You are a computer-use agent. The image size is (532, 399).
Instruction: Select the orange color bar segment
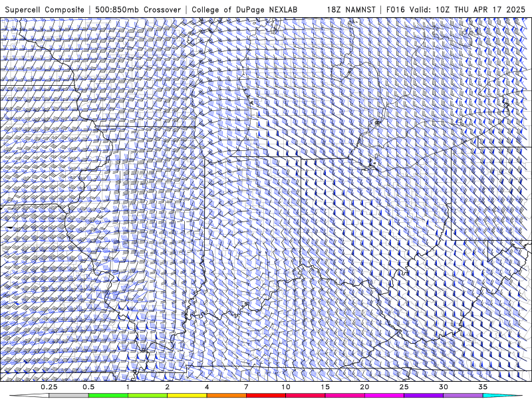click(x=226, y=396)
